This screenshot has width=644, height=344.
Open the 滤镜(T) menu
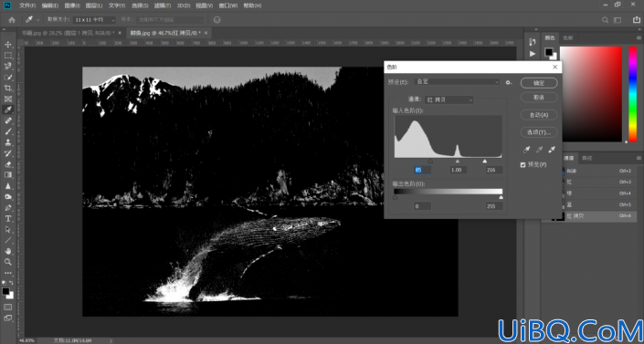click(x=163, y=5)
